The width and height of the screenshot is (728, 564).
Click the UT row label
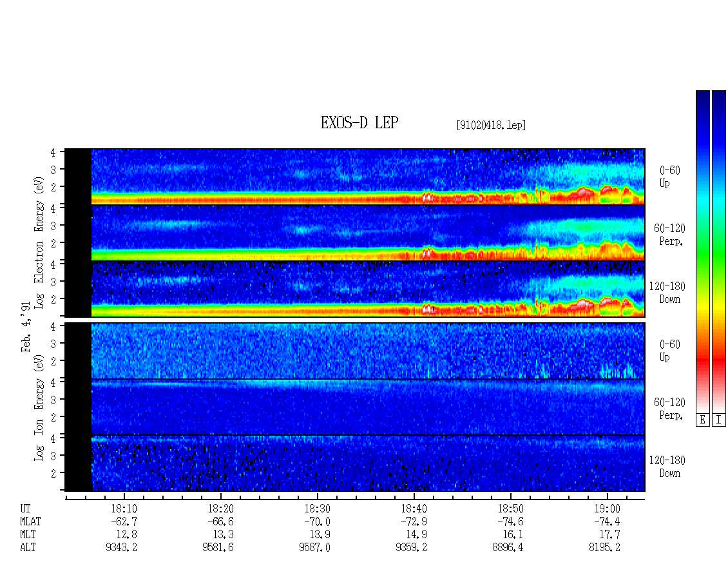coord(26,509)
